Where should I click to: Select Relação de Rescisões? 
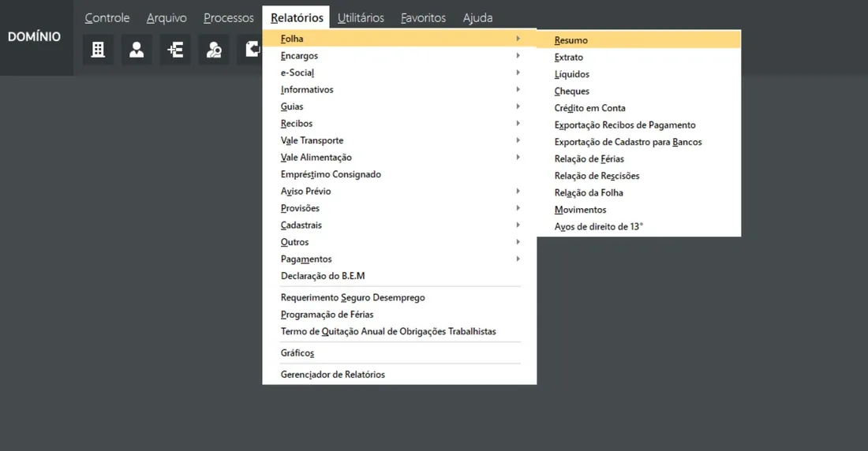tap(639, 176)
